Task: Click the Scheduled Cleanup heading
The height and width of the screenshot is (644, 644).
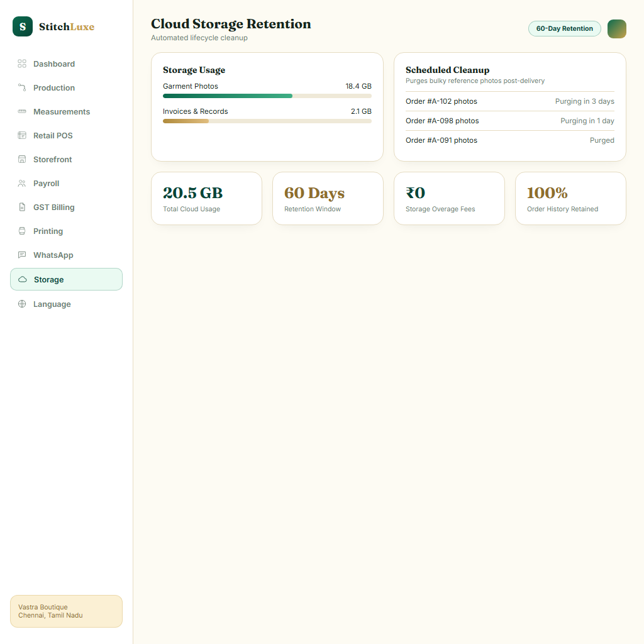Action: click(x=447, y=70)
